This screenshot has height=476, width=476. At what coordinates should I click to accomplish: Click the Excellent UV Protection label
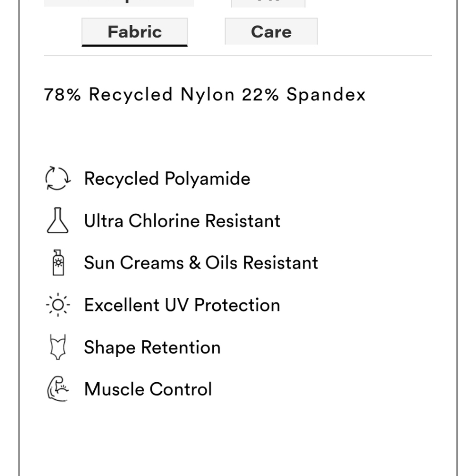(182, 305)
